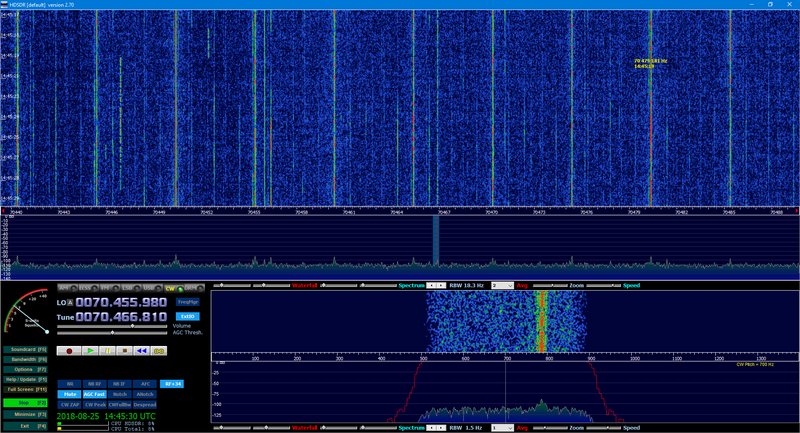Open the ExtIO hardware dialog
Screen dimensions: 800x433
188,316
